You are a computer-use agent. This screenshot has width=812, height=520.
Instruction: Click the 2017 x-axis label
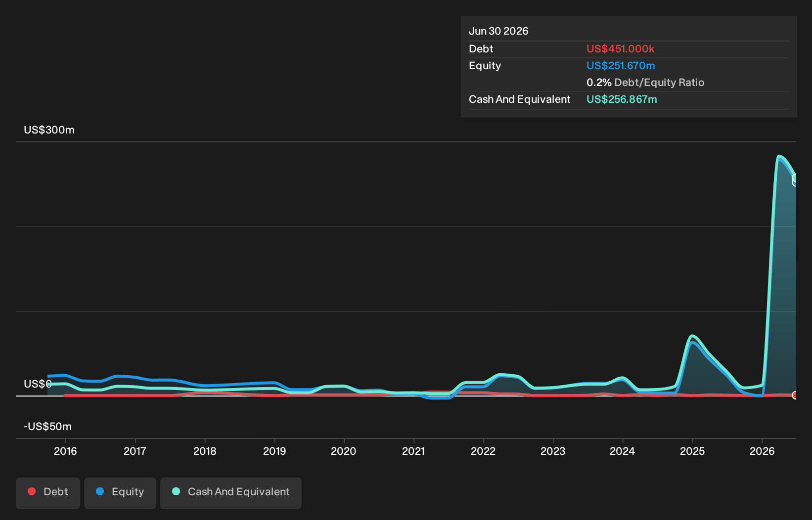(135, 451)
